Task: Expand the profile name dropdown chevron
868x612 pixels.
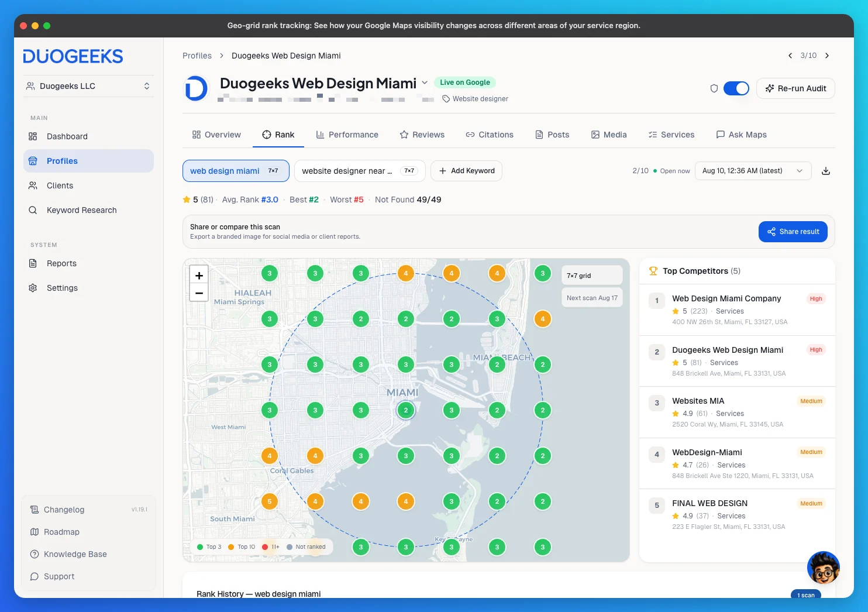Action: 425,82
